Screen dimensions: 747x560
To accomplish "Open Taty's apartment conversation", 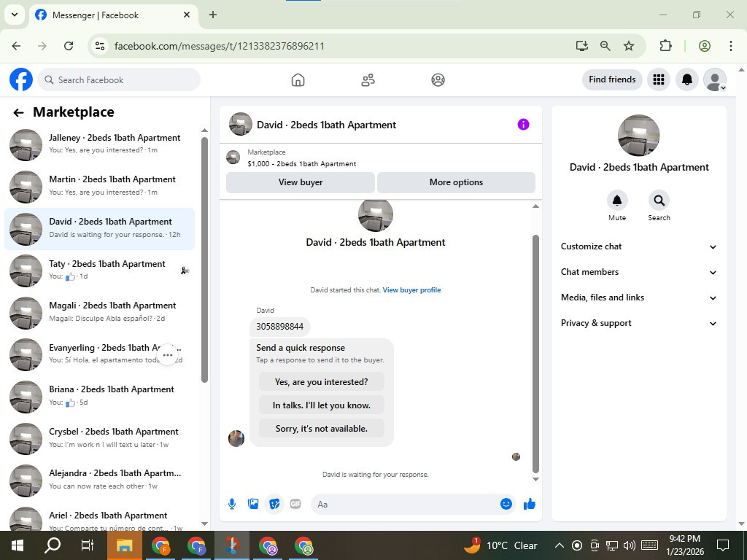I will 99,271.
